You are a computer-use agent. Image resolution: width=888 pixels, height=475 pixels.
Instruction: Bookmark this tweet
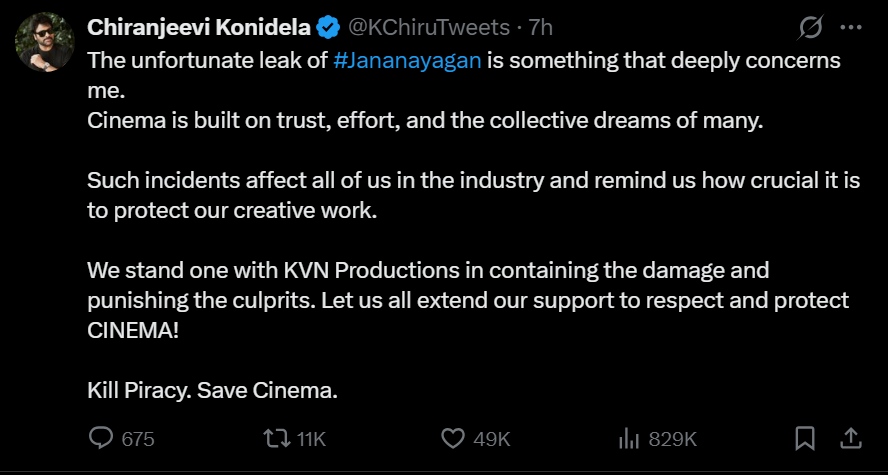[x=805, y=439]
